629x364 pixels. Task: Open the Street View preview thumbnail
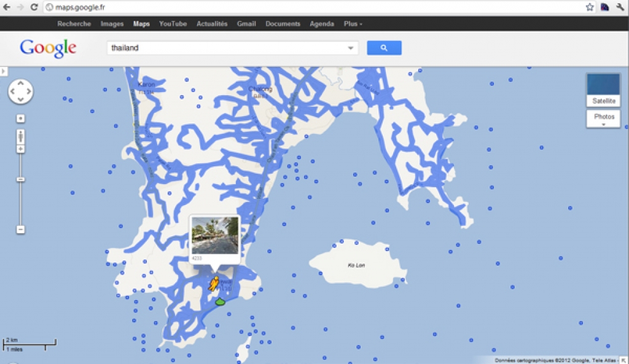coord(215,235)
